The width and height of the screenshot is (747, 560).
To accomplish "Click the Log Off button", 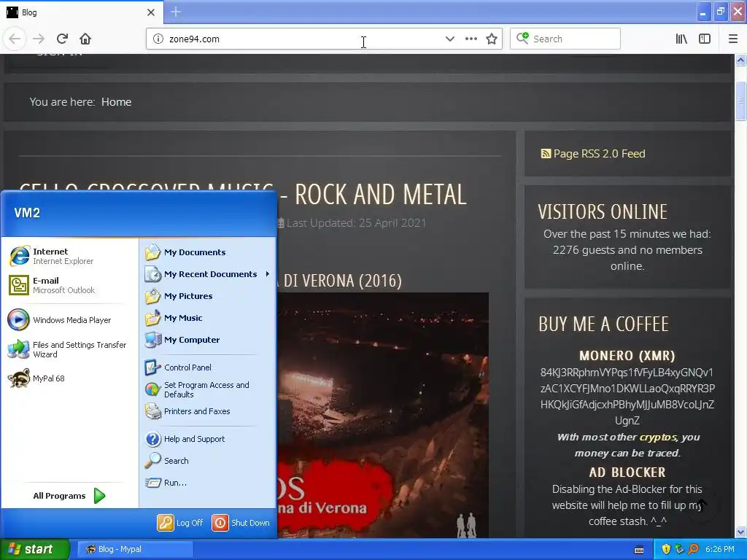I will coord(181,523).
